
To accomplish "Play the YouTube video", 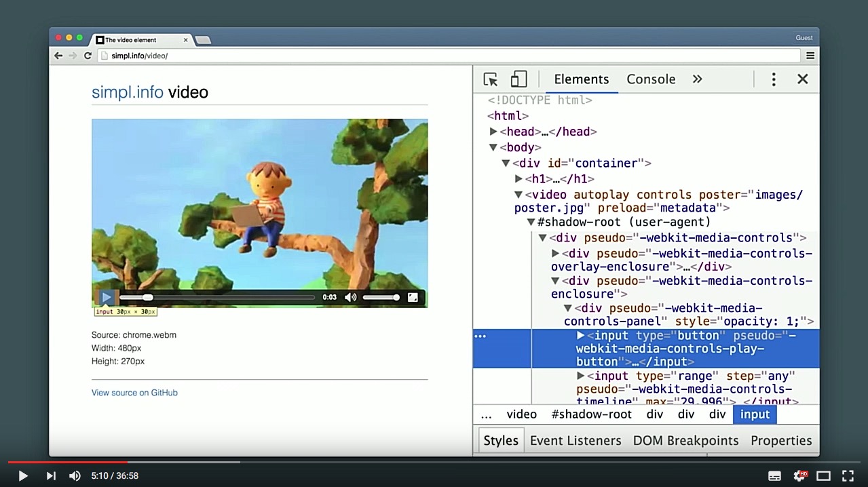I will 23,476.
